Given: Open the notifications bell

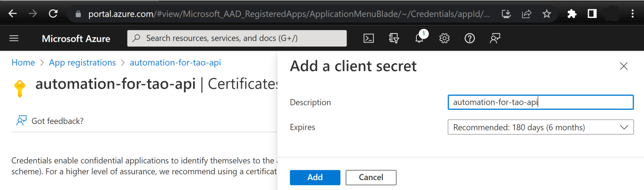Looking at the screenshot, I should 419,39.
